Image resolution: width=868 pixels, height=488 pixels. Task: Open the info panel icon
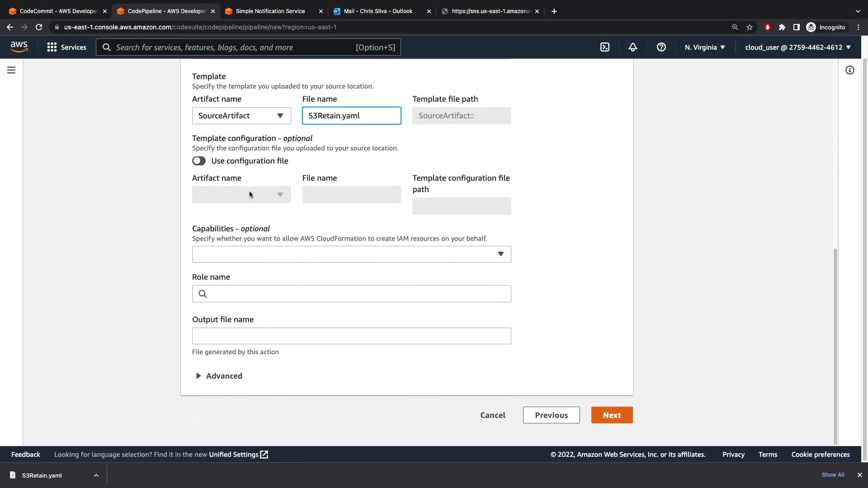(849, 70)
